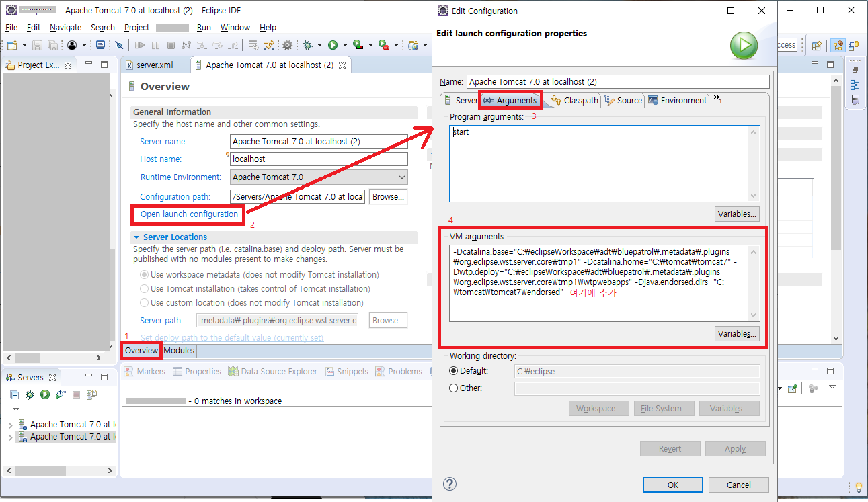Open the Data Source Explorer view tab
This screenshot has height=502, width=868.
click(272, 371)
